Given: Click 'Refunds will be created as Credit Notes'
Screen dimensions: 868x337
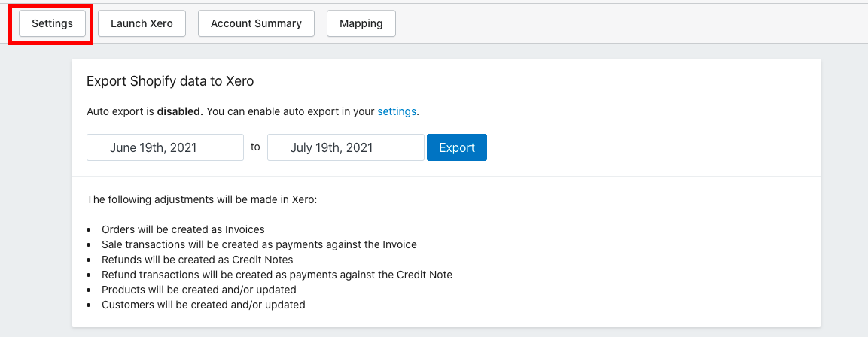Looking at the screenshot, I should pyautogui.click(x=197, y=260).
